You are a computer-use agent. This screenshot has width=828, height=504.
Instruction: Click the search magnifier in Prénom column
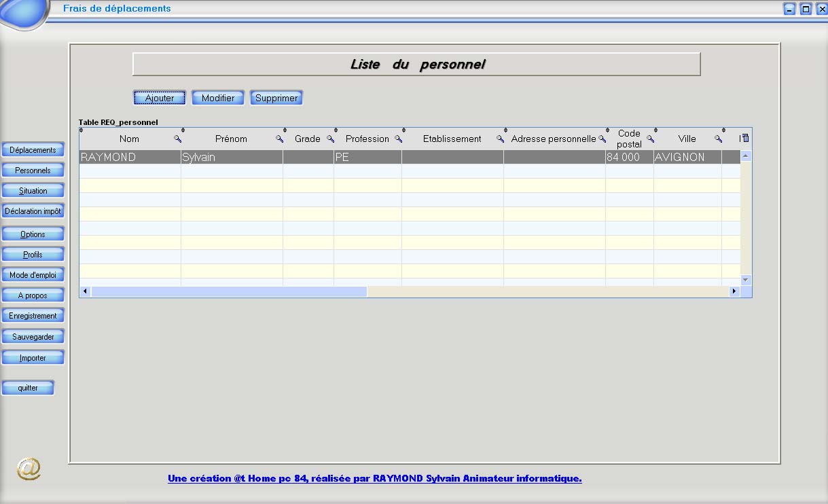[x=279, y=139]
